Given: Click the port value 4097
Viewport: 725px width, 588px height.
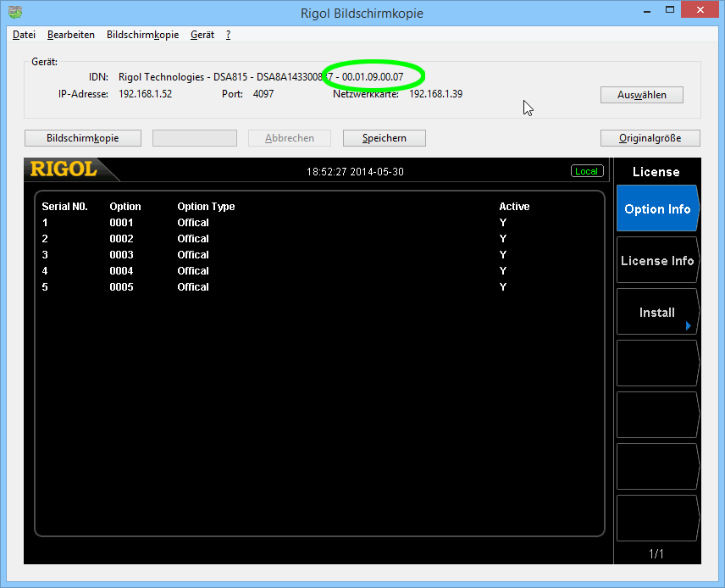Looking at the screenshot, I should [263, 94].
